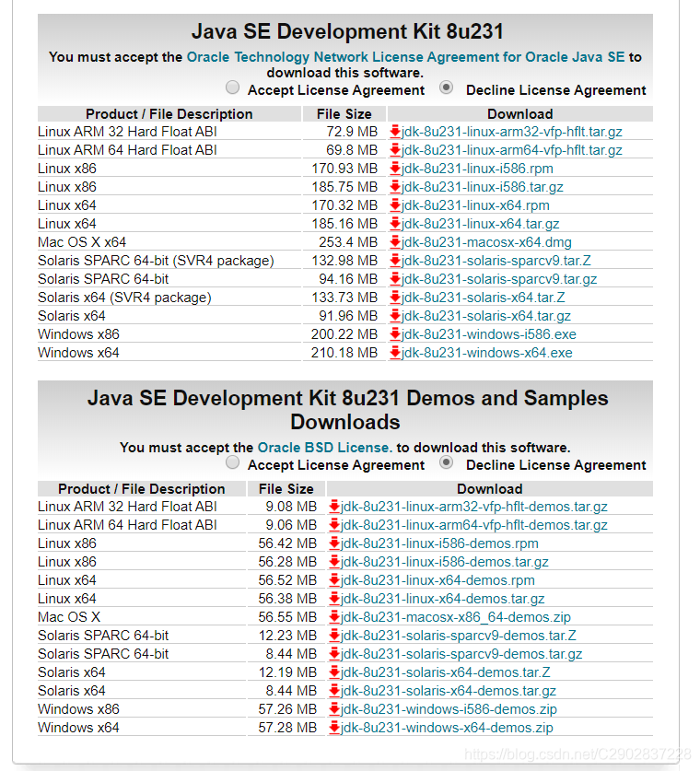Image resolution: width=700 pixels, height=771 pixels.
Task: Select Accept License Agreement for JDK 8u231
Action: click(x=232, y=88)
